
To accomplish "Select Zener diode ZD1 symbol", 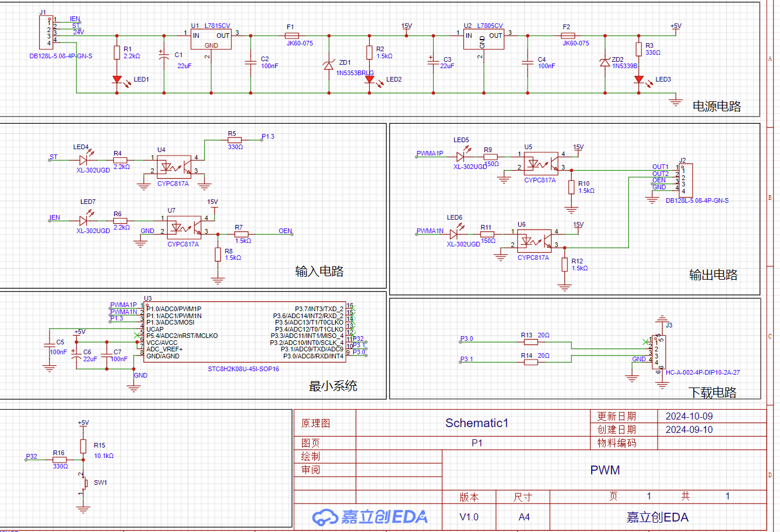I will click(x=328, y=65).
